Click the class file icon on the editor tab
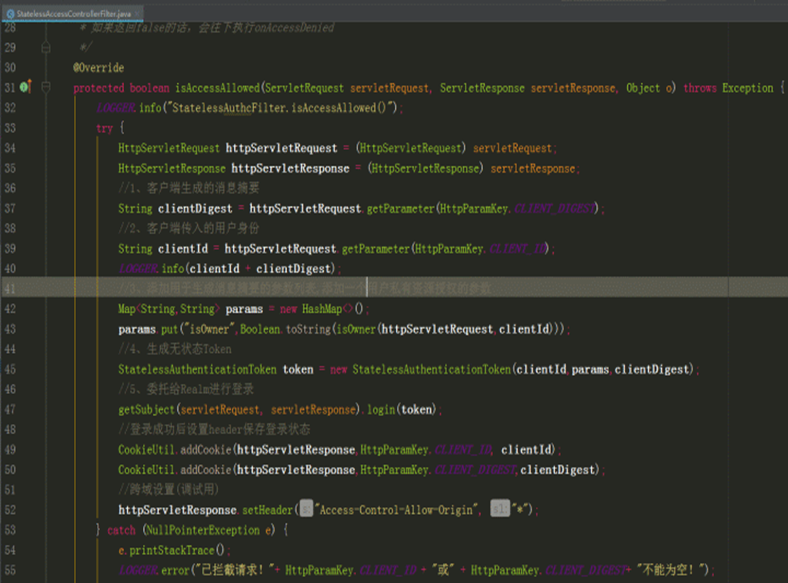788x583 pixels. (10, 14)
